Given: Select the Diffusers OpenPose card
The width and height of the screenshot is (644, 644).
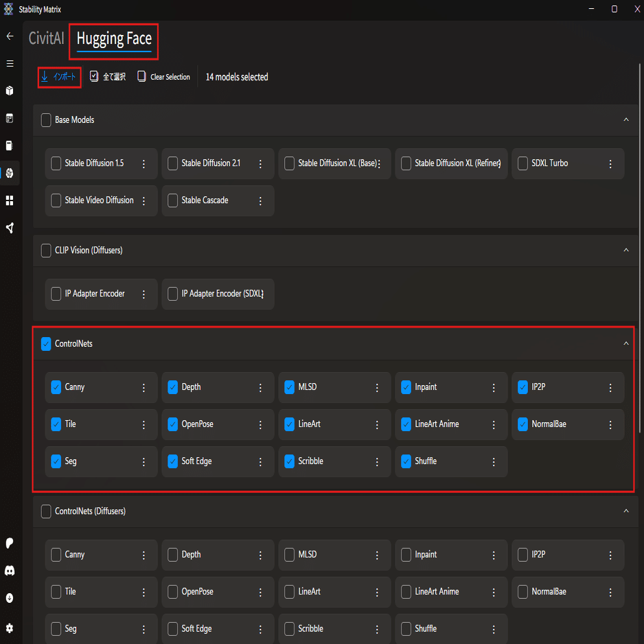Looking at the screenshot, I should pos(218,592).
